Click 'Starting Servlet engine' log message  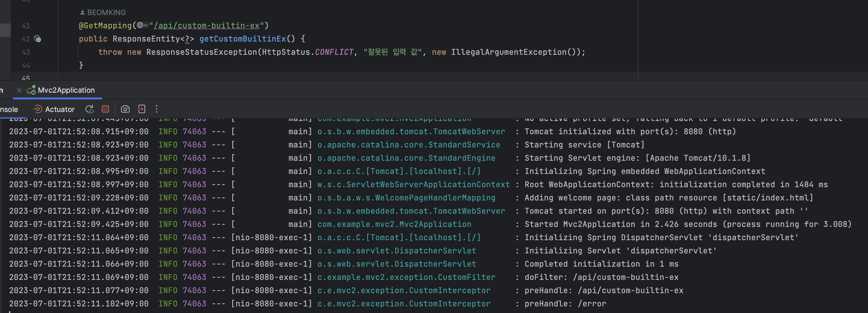(x=638, y=158)
